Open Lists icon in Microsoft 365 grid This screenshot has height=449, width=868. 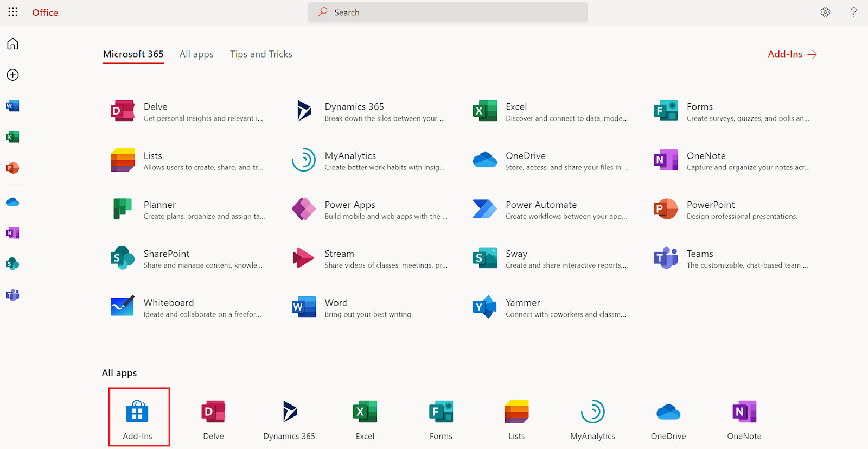123,160
